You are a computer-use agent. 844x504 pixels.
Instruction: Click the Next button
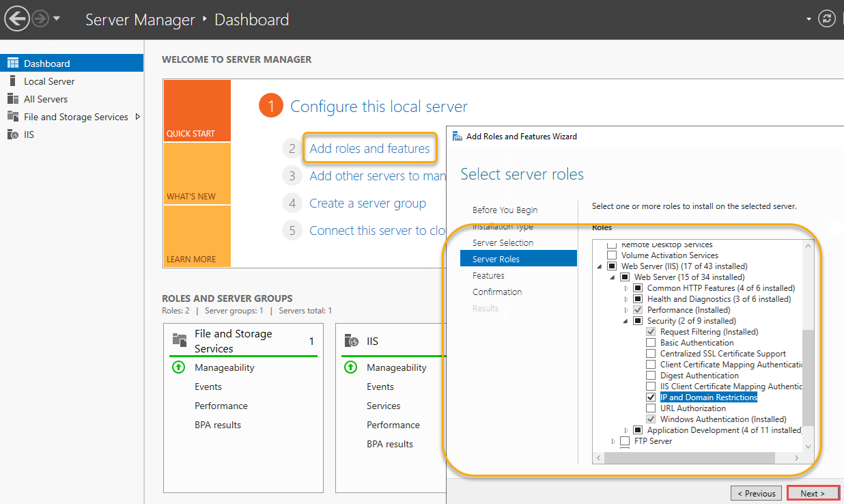(812, 493)
